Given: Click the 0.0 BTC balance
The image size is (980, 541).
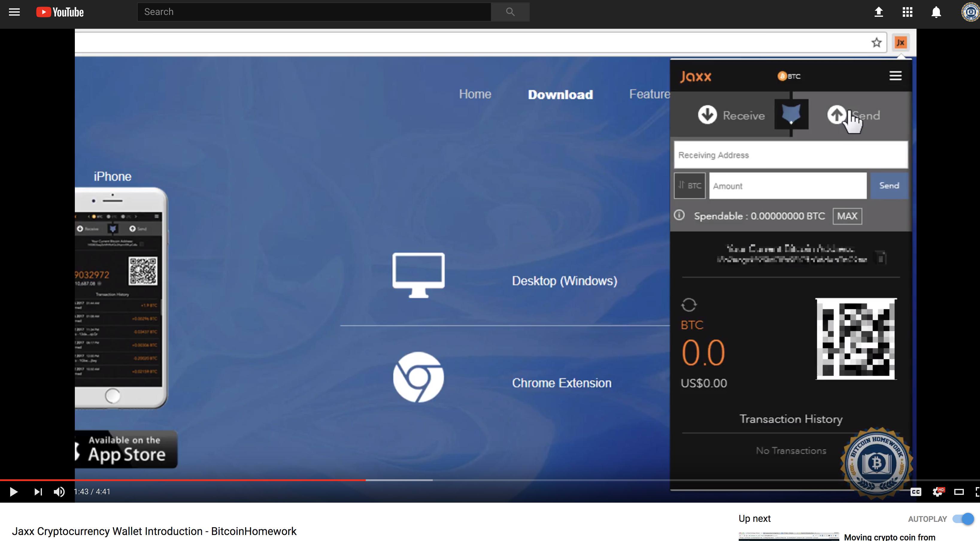Looking at the screenshot, I should pyautogui.click(x=703, y=353).
